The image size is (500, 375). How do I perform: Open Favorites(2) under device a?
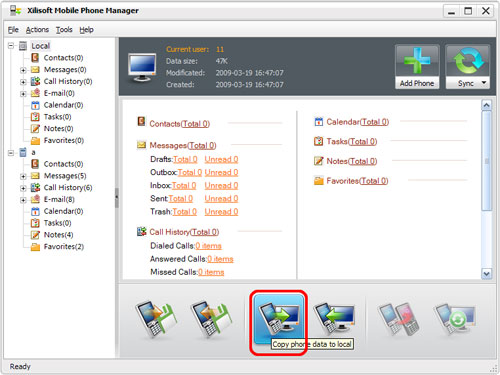point(64,247)
